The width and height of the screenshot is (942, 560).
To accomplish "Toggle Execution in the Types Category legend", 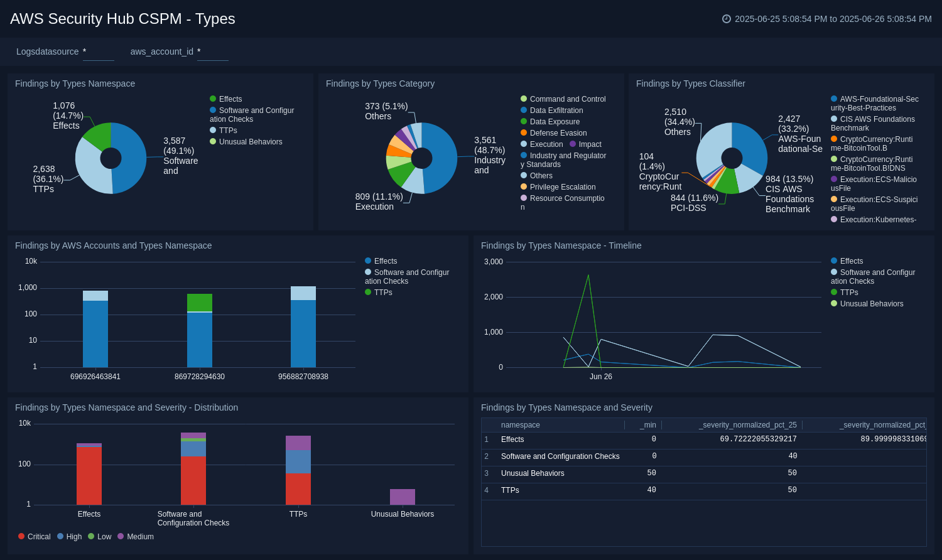I will pos(542,144).
